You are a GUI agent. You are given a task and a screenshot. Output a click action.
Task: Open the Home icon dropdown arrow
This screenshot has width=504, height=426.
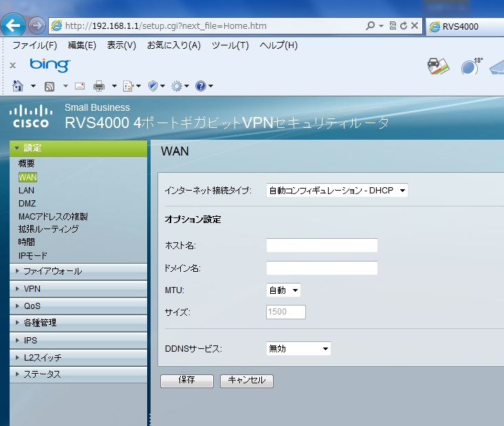point(33,86)
